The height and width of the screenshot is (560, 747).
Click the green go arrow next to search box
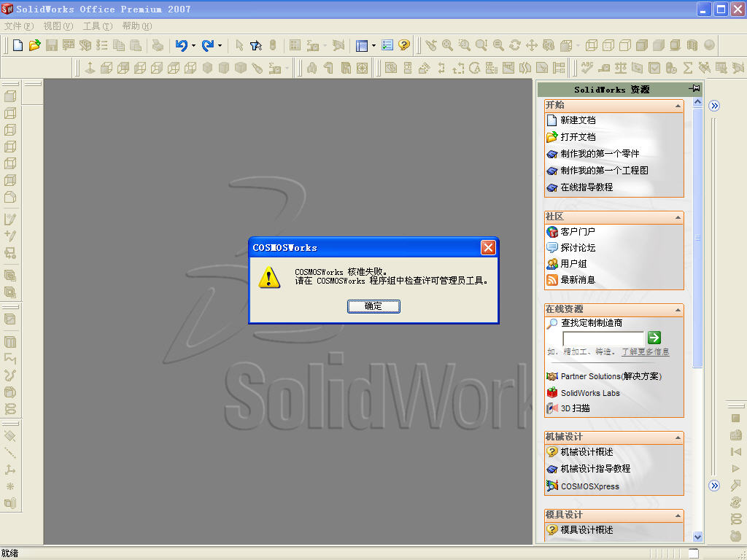[x=654, y=338]
